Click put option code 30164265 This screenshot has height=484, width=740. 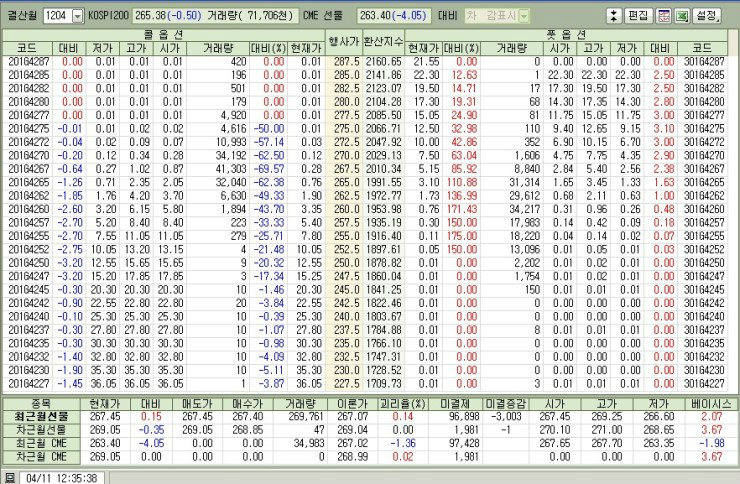(x=710, y=184)
